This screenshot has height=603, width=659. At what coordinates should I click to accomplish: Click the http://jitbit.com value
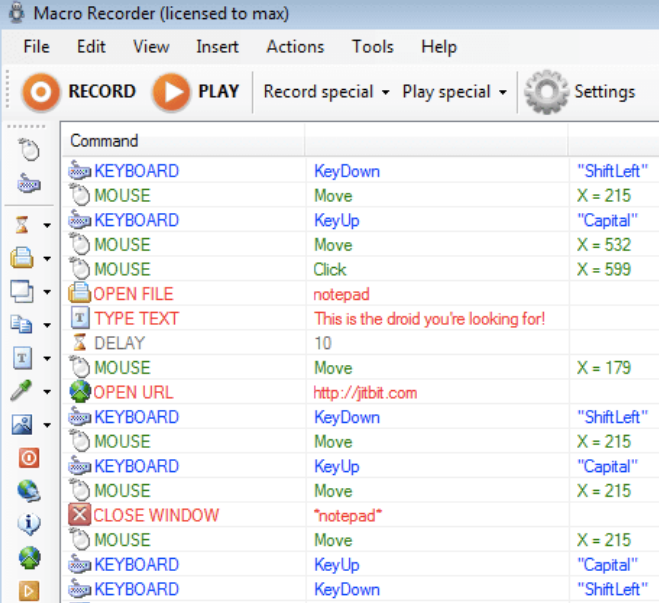[365, 393]
